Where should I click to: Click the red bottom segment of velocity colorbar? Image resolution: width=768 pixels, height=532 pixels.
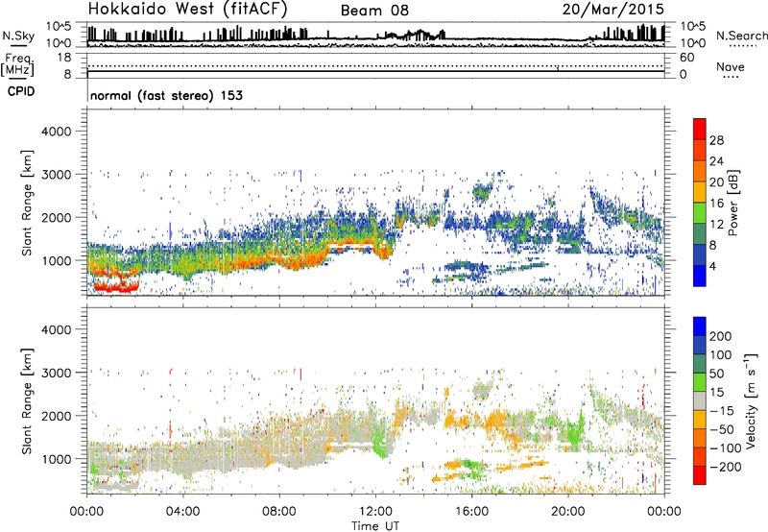pyautogui.click(x=700, y=475)
